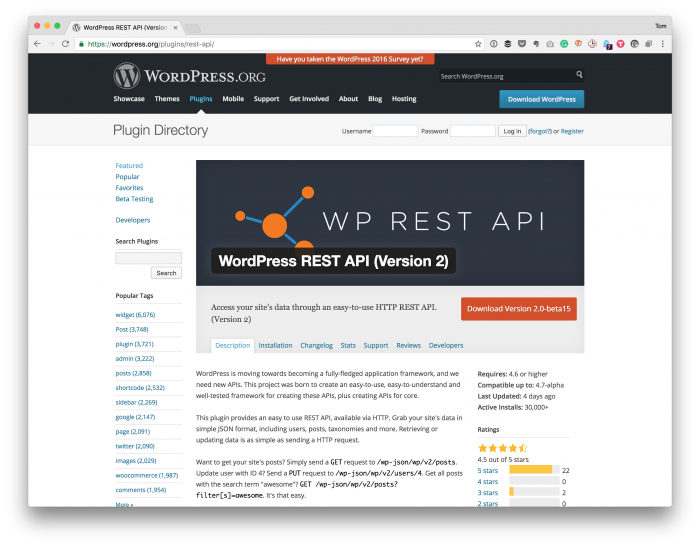The width and height of the screenshot is (700, 547).
Task: Click the Search plugins button
Action: (166, 273)
